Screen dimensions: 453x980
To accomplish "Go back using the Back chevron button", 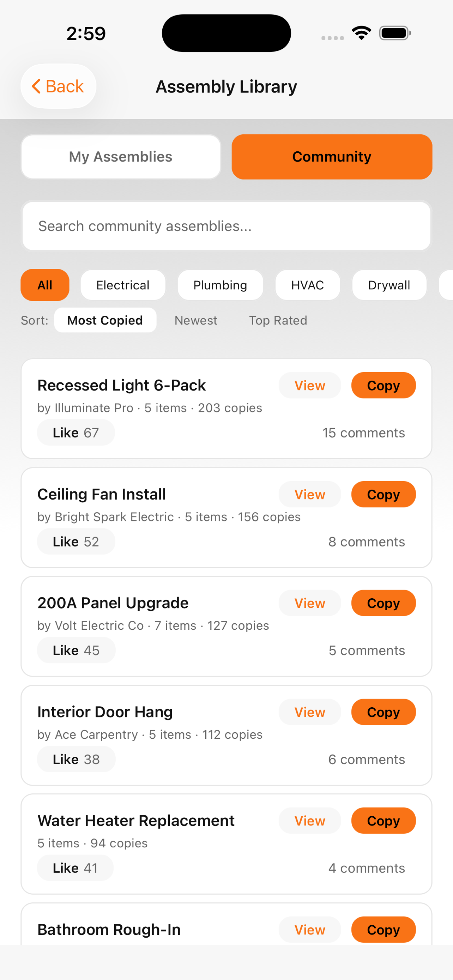I will tap(58, 86).
